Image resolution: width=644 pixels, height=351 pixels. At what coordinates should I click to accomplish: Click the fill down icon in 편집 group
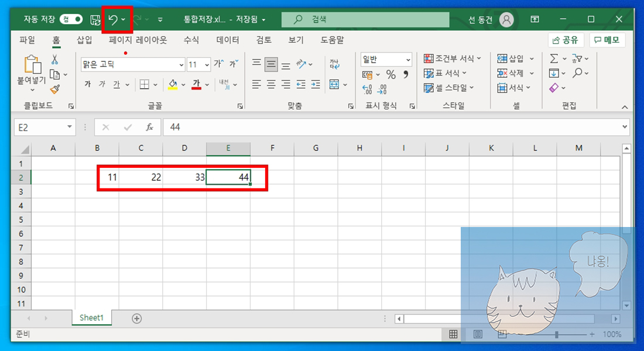(554, 74)
